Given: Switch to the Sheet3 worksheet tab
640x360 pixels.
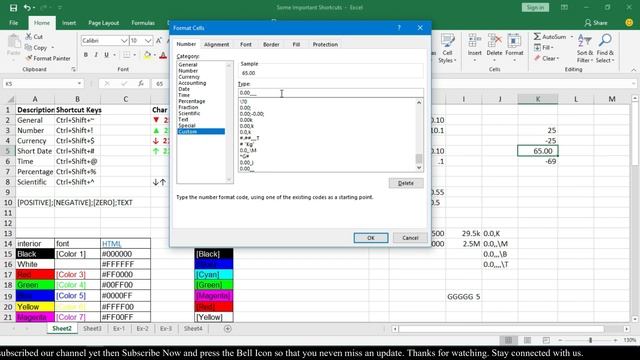Looking at the screenshot, I should pos(92,329).
